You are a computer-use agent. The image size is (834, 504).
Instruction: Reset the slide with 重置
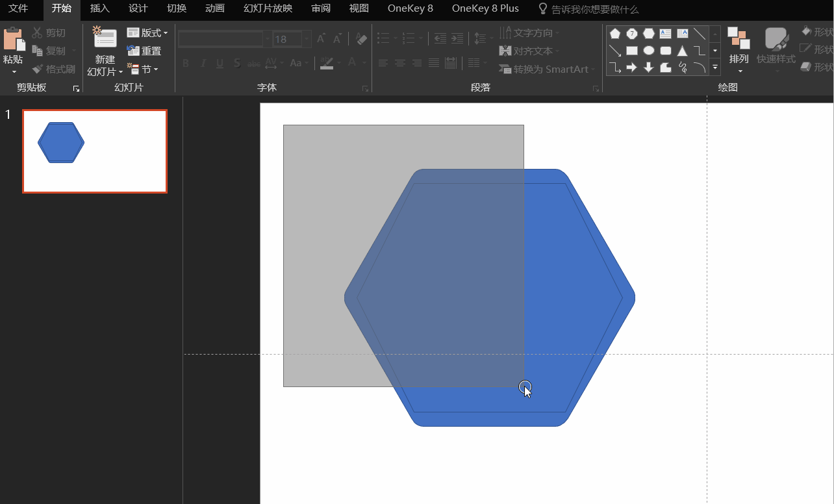(144, 51)
